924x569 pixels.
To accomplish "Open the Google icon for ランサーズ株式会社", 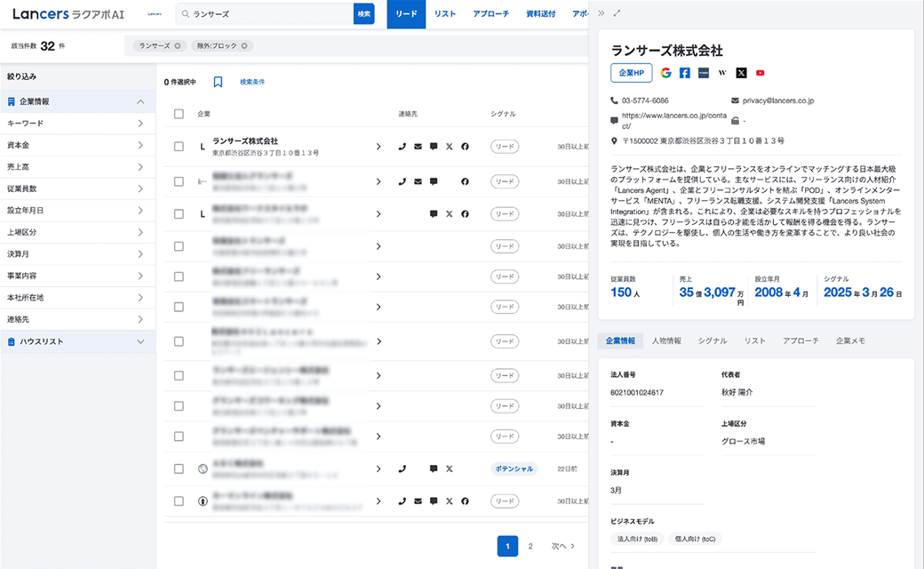I will tap(665, 73).
